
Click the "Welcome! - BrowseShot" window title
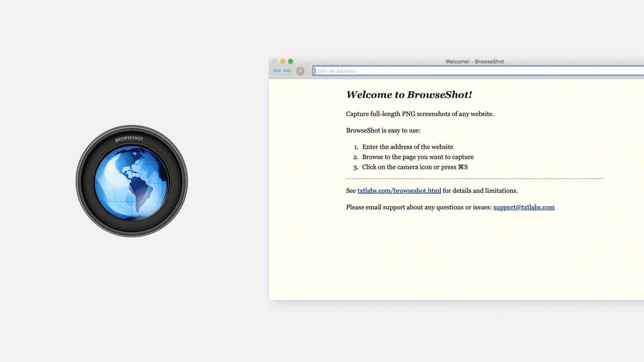(x=475, y=62)
